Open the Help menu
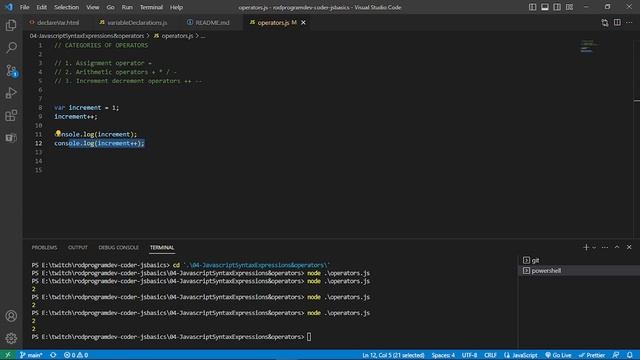The image size is (640, 360). pyautogui.click(x=176, y=7)
